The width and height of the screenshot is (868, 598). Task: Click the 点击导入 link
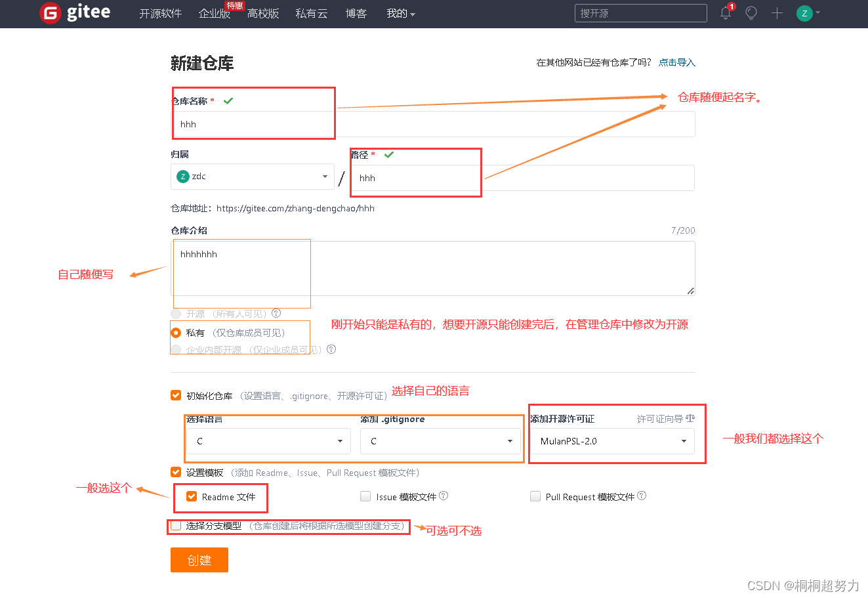(x=677, y=62)
